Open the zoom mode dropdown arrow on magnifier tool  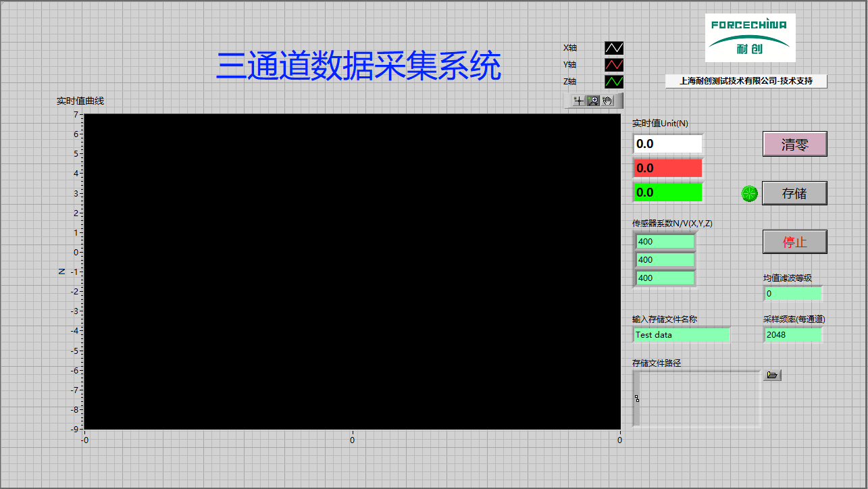click(x=596, y=105)
